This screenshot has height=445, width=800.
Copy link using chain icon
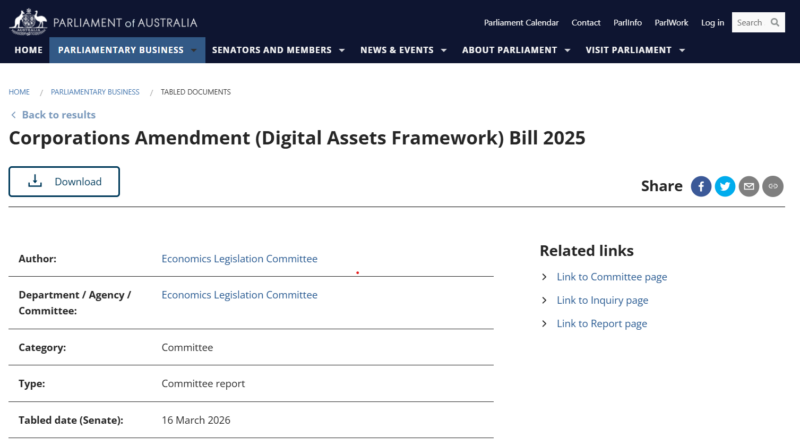coord(773,186)
